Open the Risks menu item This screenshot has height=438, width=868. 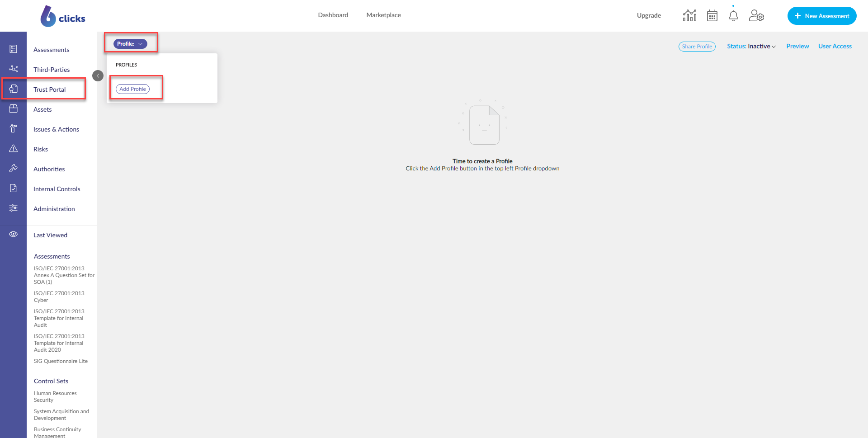(41, 149)
